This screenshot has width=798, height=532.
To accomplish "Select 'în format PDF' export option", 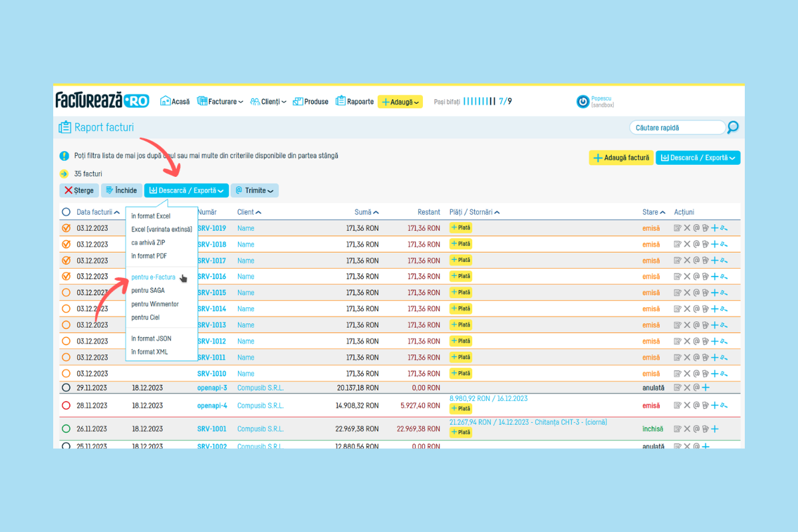I will (x=149, y=256).
